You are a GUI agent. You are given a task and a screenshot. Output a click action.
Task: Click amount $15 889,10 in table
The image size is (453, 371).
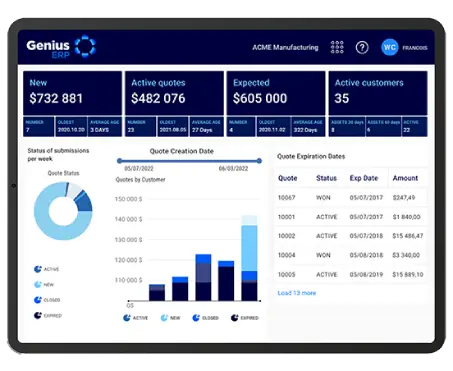click(408, 274)
